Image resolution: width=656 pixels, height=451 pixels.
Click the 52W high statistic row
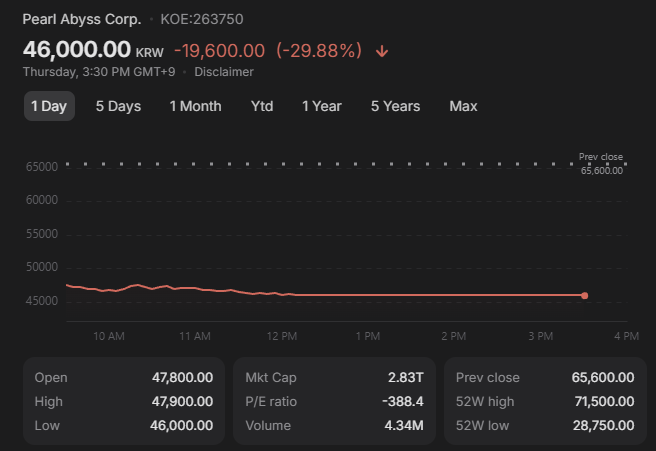click(544, 401)
